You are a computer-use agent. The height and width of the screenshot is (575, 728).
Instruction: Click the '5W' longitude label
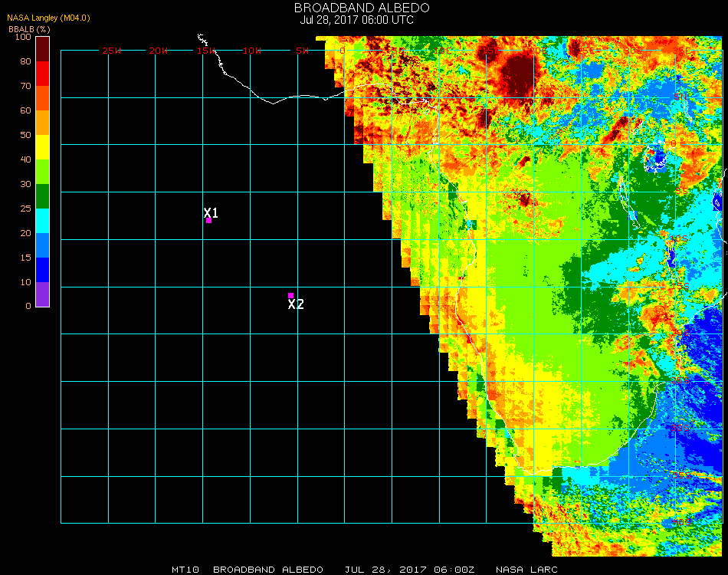click(302, 51)
